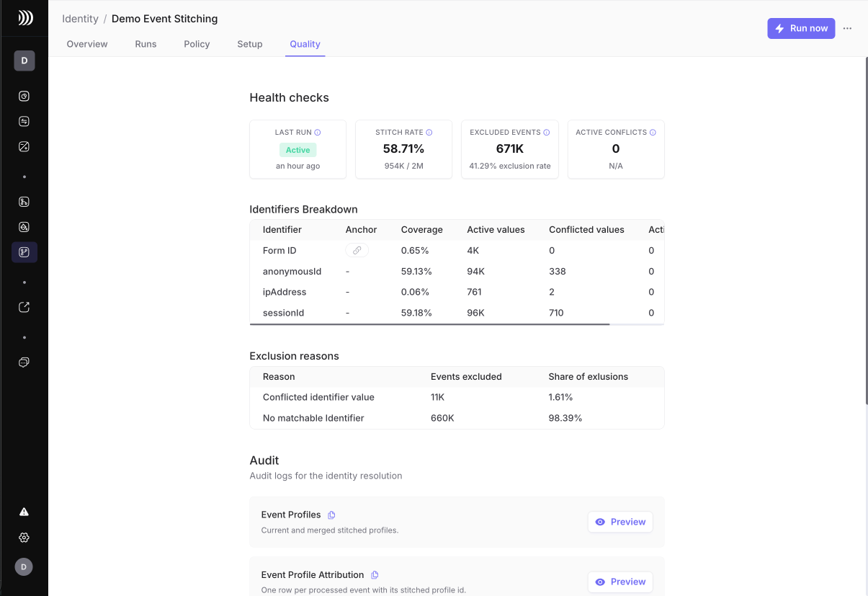Viewport: 868px width, 596px height.
Task: Select the highlighted Identity branch sidebar icon
Action: (x=24, y=252)
